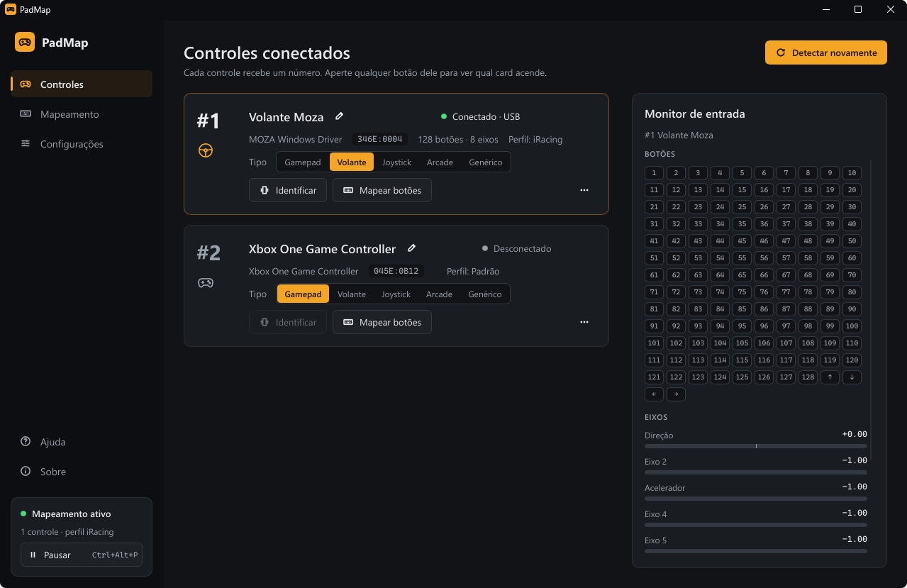This screenshot has width=907, height=588.
Task: Maximize the PadMap window
Action: click(x=858, y=9)
